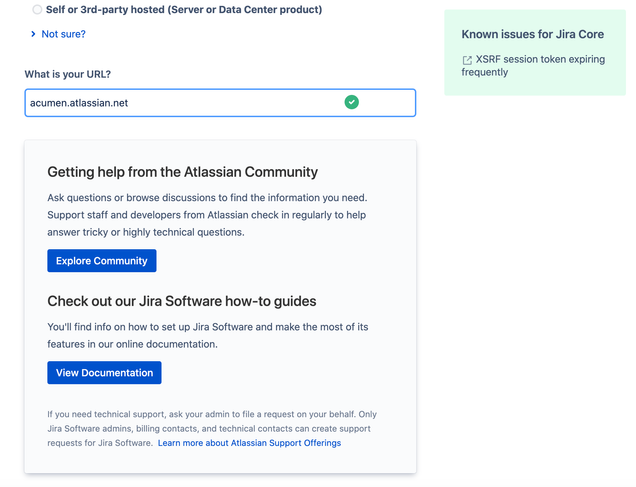Open the Not sure? link text
This screenshot has height=487, width=636.
tap(64, 34)
